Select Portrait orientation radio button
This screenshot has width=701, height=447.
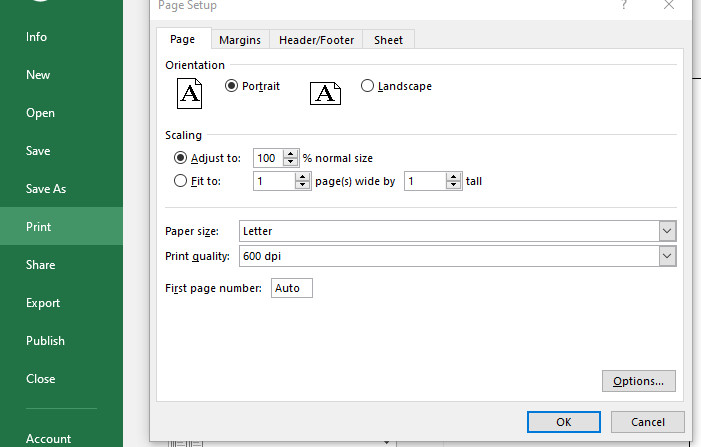point(231,86)
